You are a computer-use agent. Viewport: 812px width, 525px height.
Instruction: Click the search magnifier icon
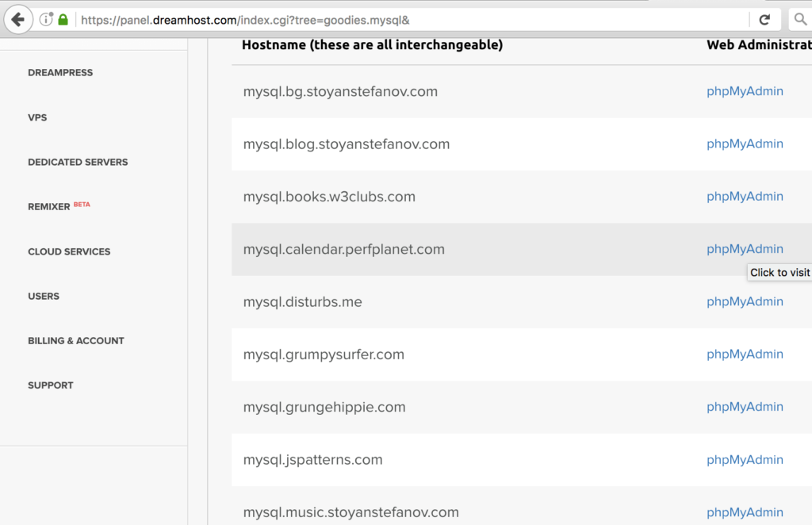click(800, 20)
